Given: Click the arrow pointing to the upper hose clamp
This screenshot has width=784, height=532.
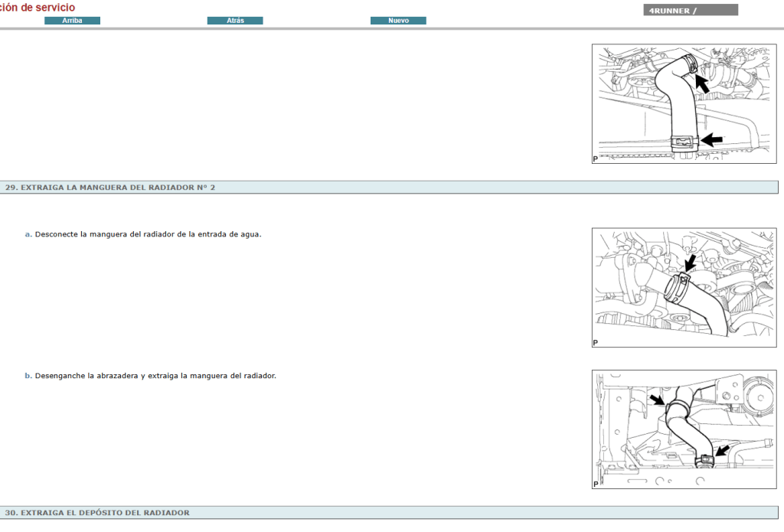Looking at the screenshot, I should point(704,84).
